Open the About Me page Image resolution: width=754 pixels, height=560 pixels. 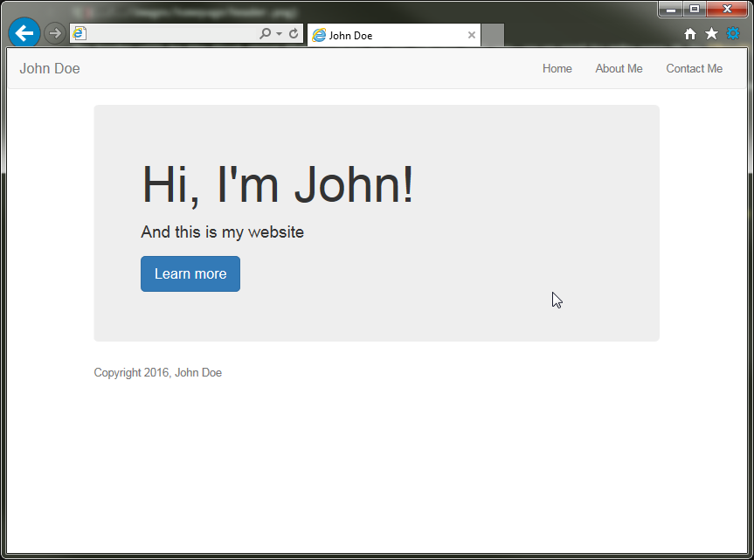pyautogui.click(x=619, y=69)
